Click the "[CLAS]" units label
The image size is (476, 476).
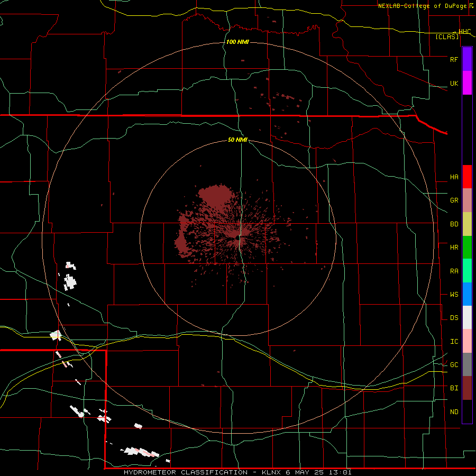[447, 36]
